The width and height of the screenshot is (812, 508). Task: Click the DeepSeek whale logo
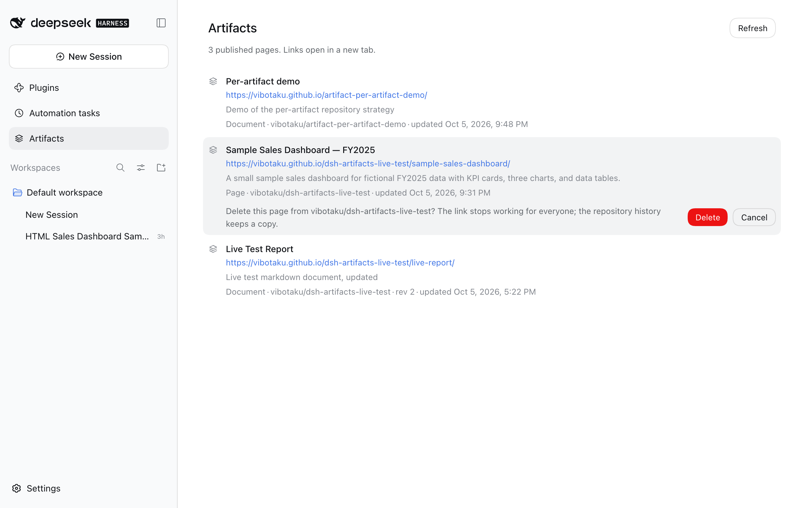coord(18,23)
